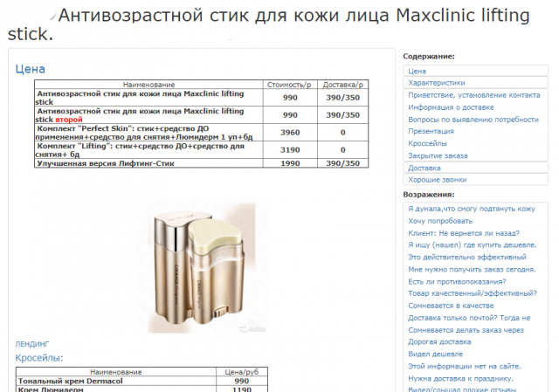
Task: Click the Возражения: heading
Action: [x=429, y=195]
